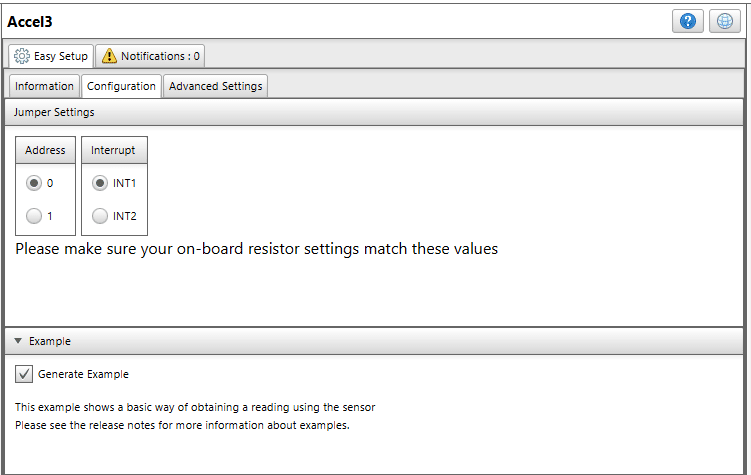Click the globe web icon
The width and height of the screenshot is (751, 475).
coord(724,22)
